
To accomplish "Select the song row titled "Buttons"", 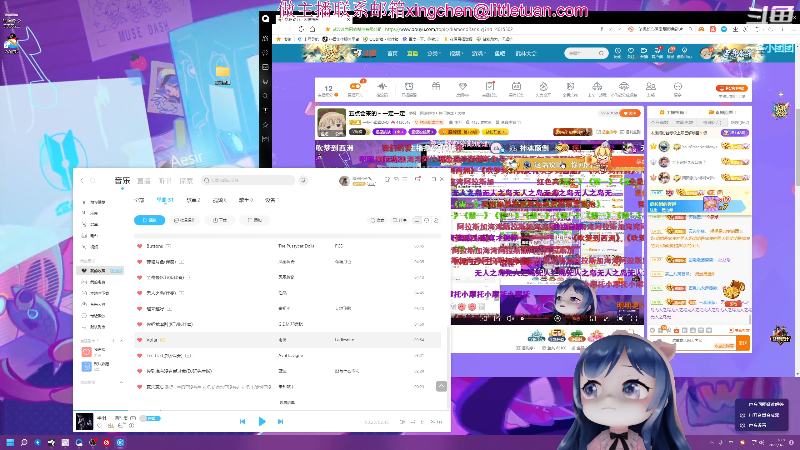I will 287,246.
